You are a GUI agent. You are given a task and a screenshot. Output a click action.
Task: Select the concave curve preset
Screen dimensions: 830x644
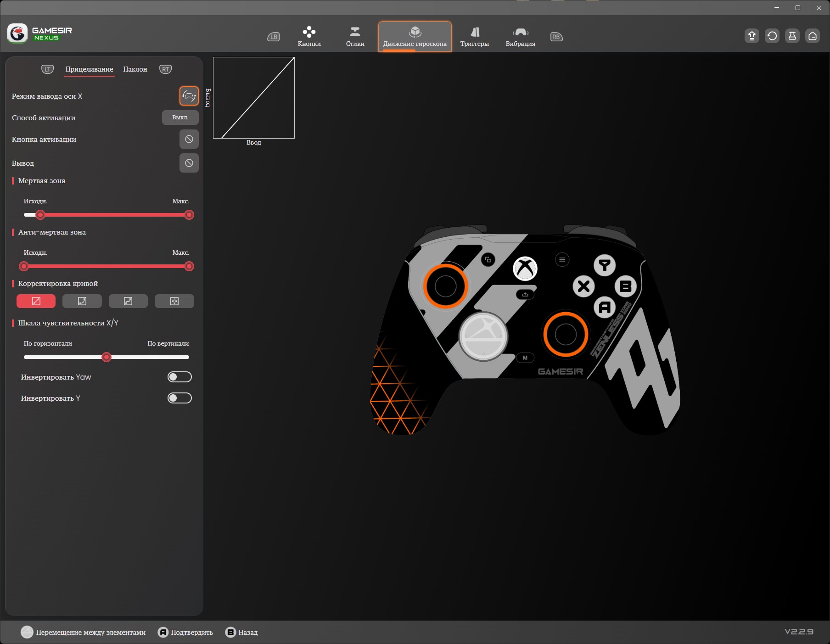click(82, 301)
